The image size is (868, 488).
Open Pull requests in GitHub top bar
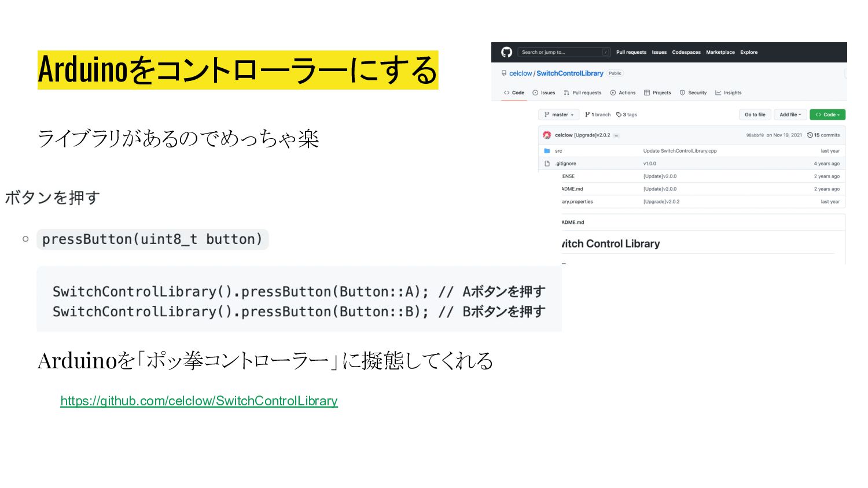pyautogui.click(x=631, y=52)
